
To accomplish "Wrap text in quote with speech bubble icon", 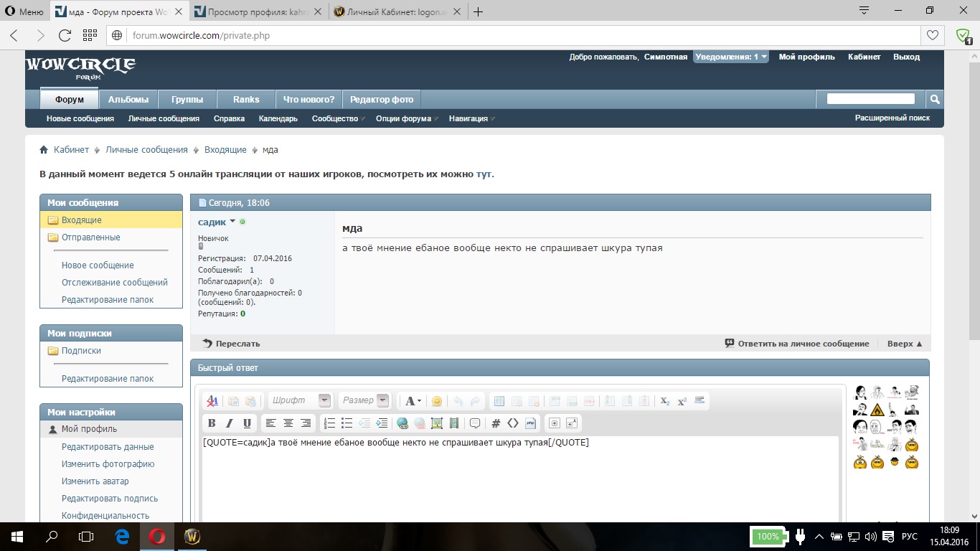I will point(475,423).
